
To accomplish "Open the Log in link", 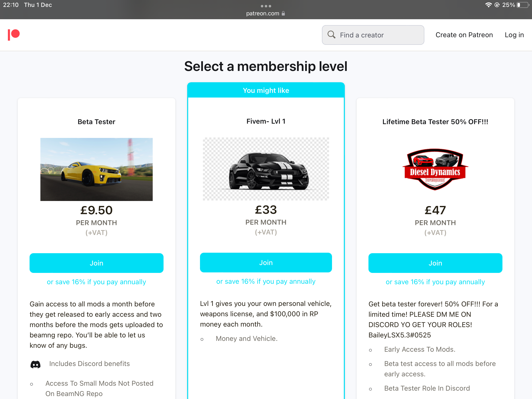I will 514,35.
